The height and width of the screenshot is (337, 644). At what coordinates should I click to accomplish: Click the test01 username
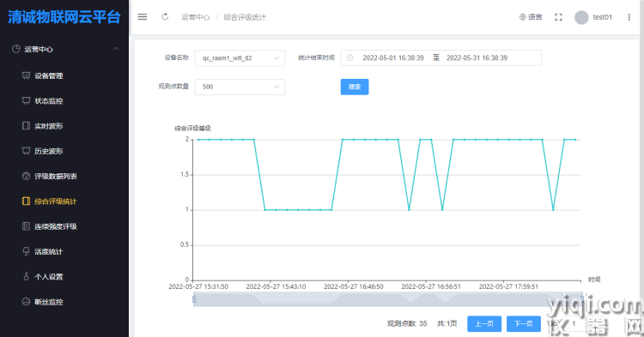(602, 17)
